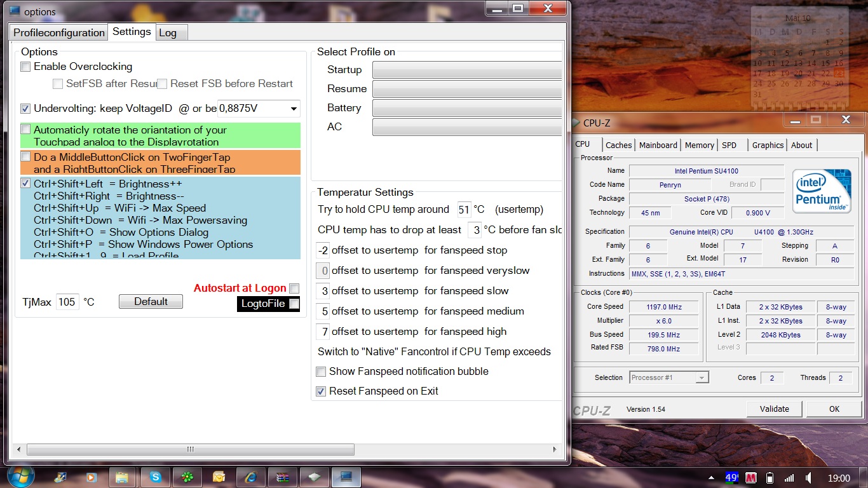
Task: Click the 49° temperature tray icon
Action: [x=731, y=477]
